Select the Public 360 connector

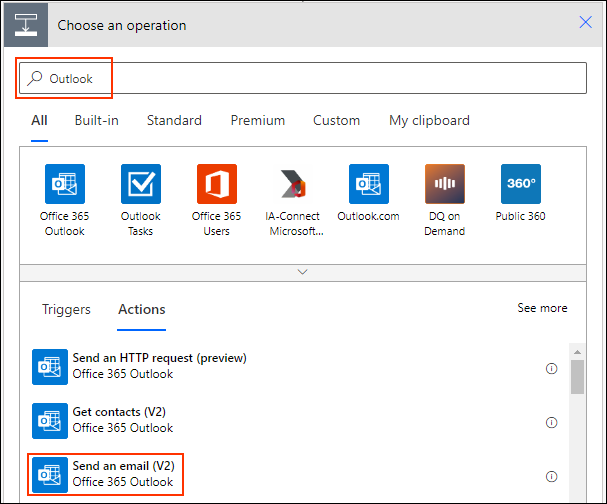pyautogui.click(x=520, y=185)
